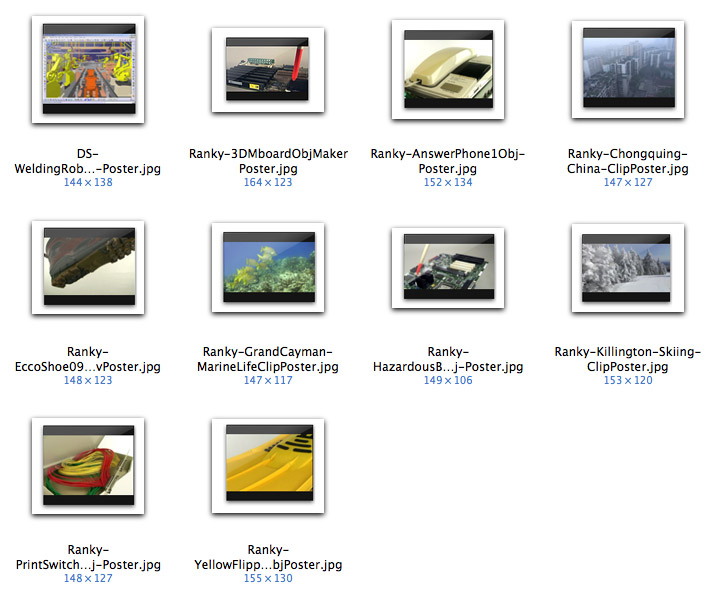Select the Killington Skiing snow thumbnail
The image size is (724, 599).
coord(628,268)
